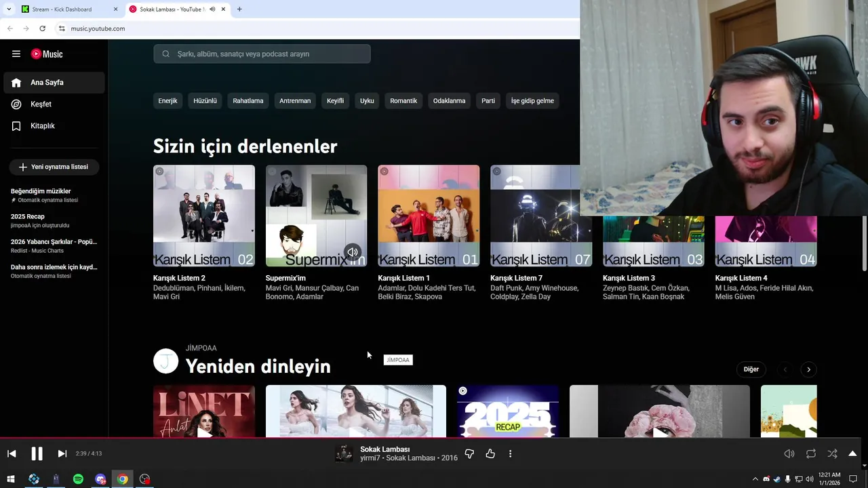Select the Rahatlama mood chip

tap(248, 101)
